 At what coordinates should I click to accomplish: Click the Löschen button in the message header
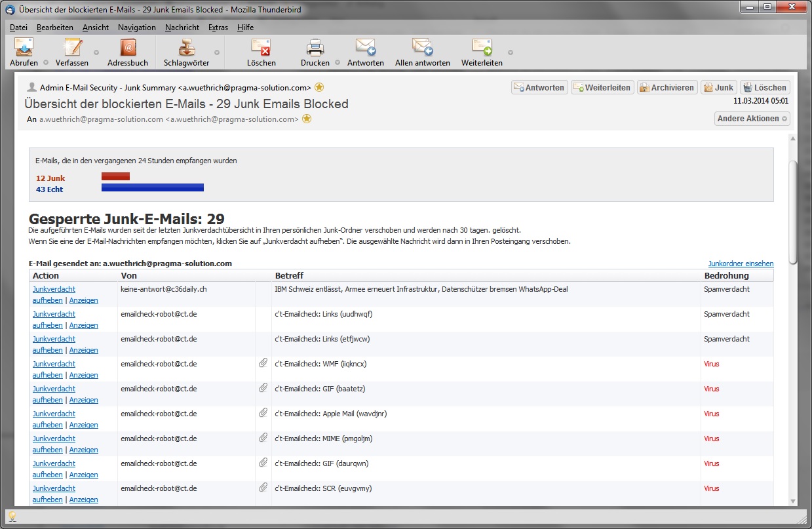click(x=765, y=87)
